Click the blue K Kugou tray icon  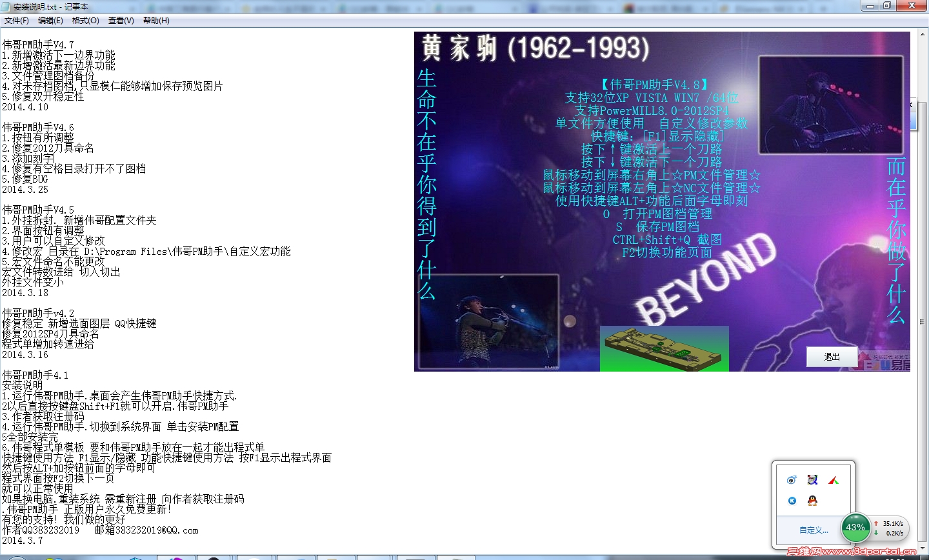[792, 501]
